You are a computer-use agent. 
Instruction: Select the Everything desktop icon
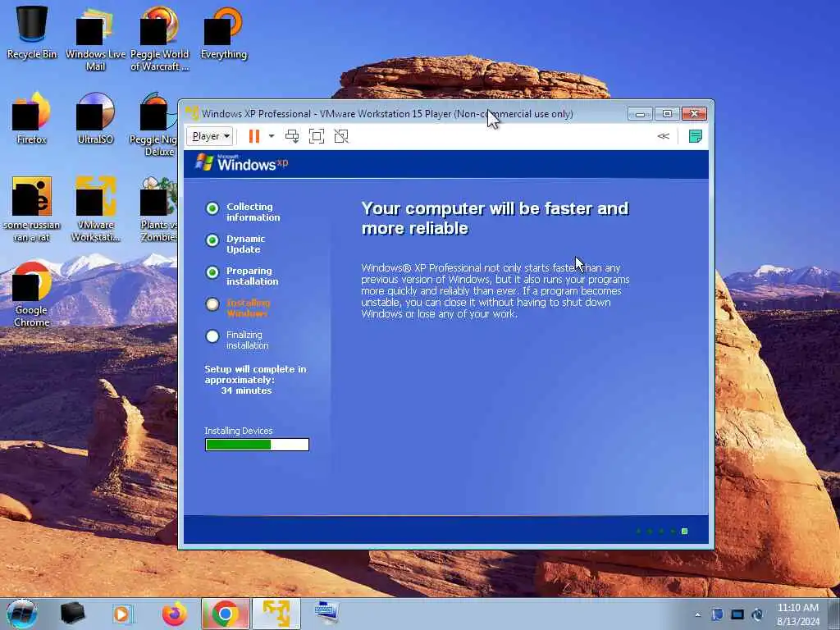coord(223,32)
